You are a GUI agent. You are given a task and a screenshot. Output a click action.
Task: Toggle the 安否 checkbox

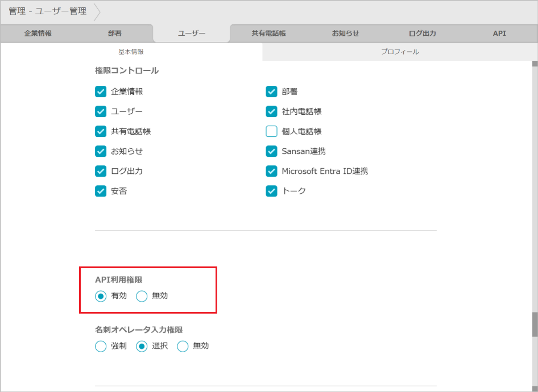[x=101, y=191]
